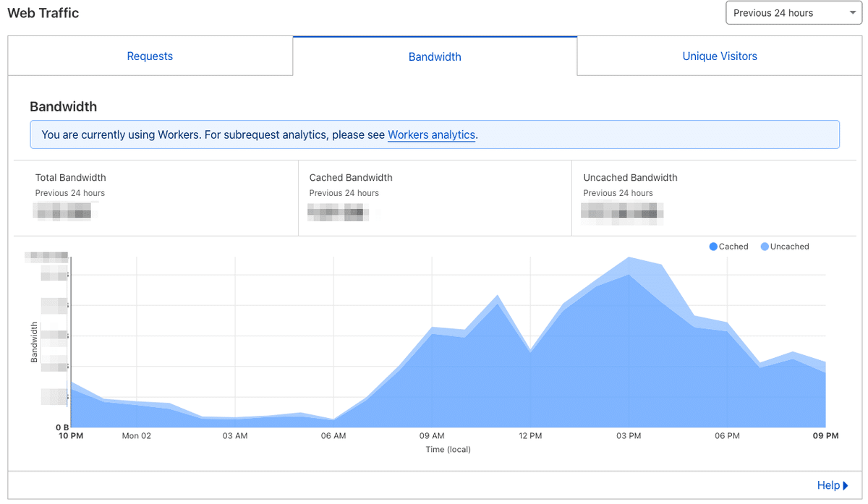
Task: Select the Cached Bandwidth summary card title
Action: click(351, 177)
